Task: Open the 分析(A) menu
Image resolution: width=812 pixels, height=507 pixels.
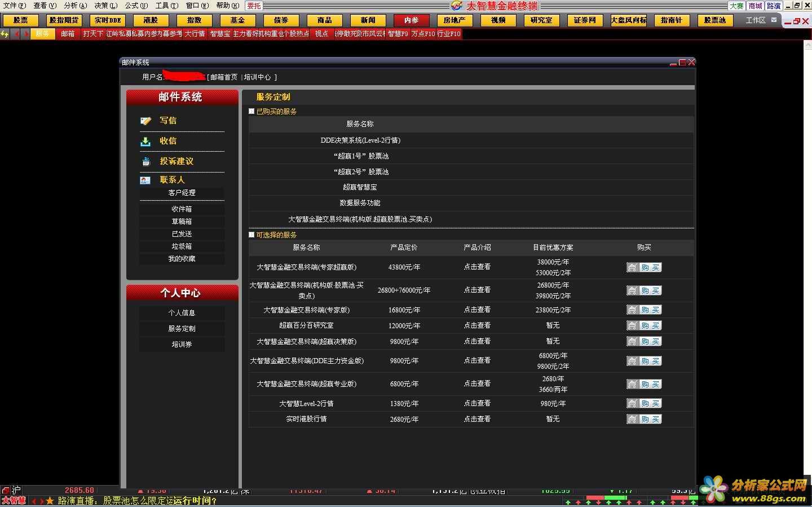Action: coord(76,6)
